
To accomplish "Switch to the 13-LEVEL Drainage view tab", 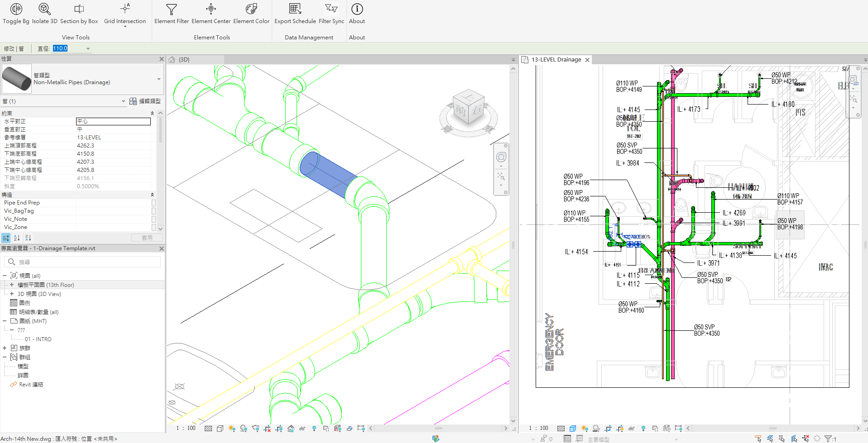I will (x=556, y=60).
